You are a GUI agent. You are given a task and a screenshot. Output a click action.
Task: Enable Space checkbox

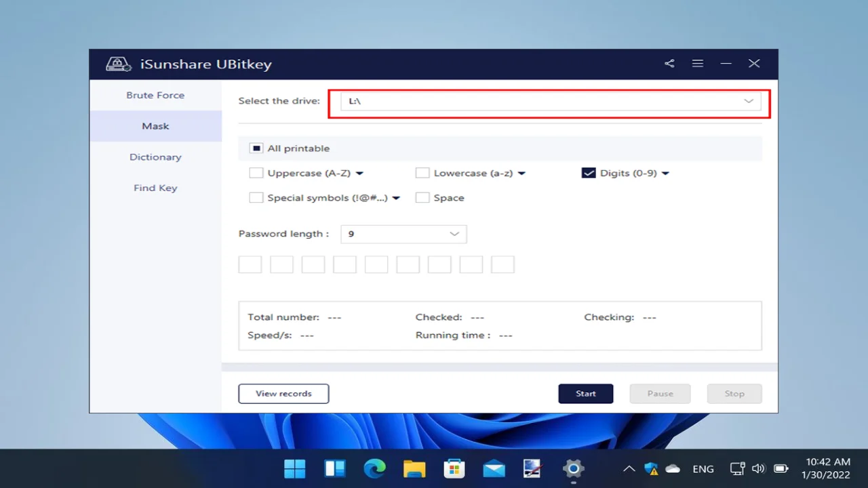(422, 198)
